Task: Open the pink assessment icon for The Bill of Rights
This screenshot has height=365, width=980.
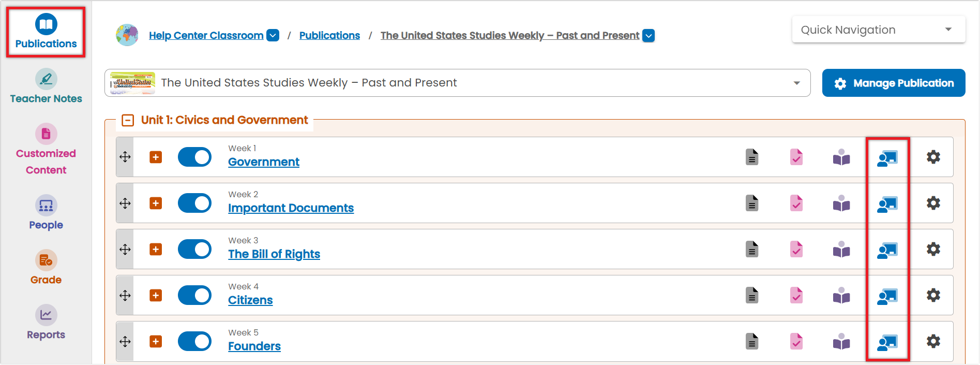Action: (796, 249)
